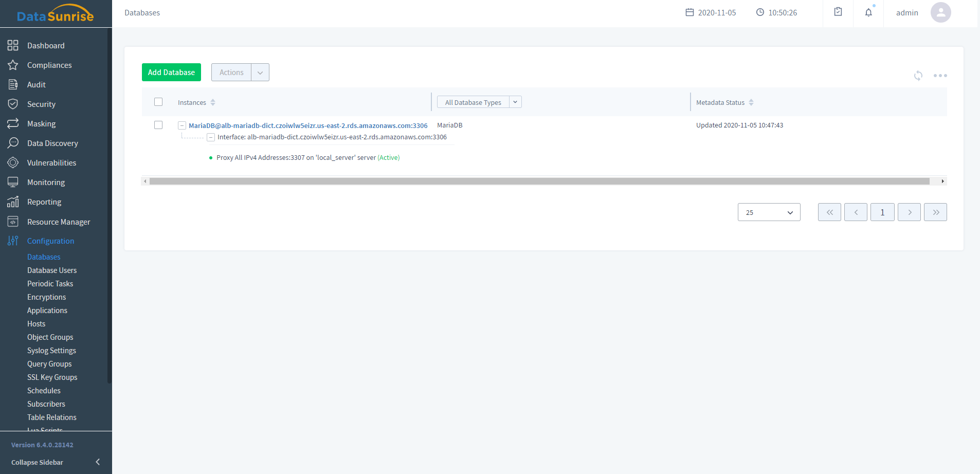This screenshot has width=980, height=474.
Task: Collapse the Interface sub-node
Action: (211, 137)
